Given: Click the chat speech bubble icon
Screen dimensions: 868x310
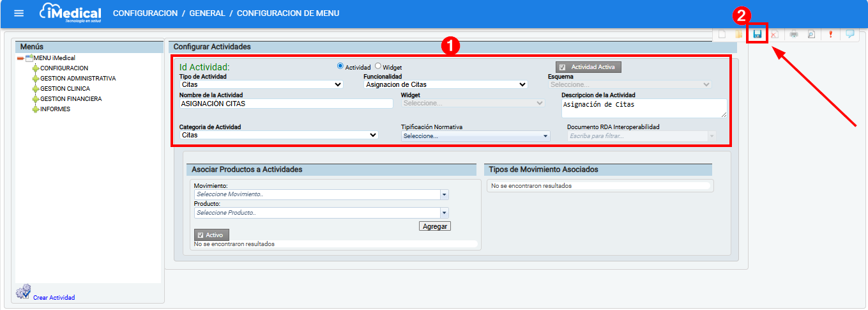Looking at the screenshot, I should pyautogui.click(x=850, y=35).
